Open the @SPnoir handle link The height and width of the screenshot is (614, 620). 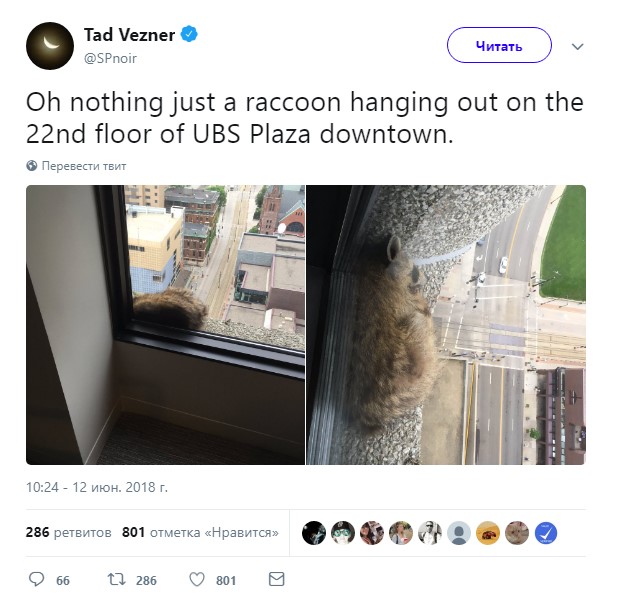click(x=110, y=59)
